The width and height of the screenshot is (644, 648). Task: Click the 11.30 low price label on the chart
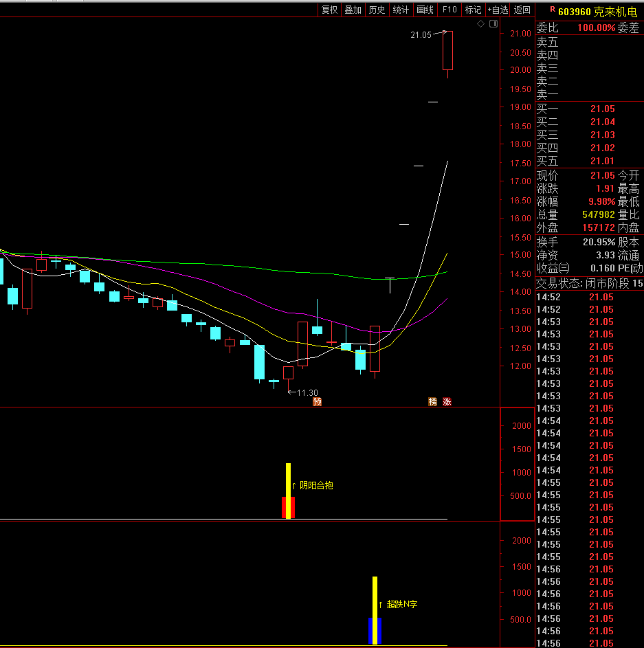pyautogui.click(x=307, y=392)
